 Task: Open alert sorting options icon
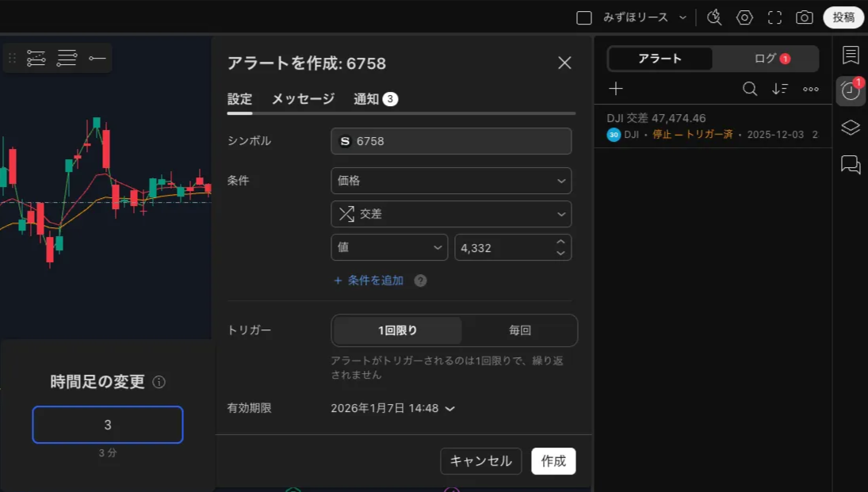pyautogui.click(x=780, y=89)
